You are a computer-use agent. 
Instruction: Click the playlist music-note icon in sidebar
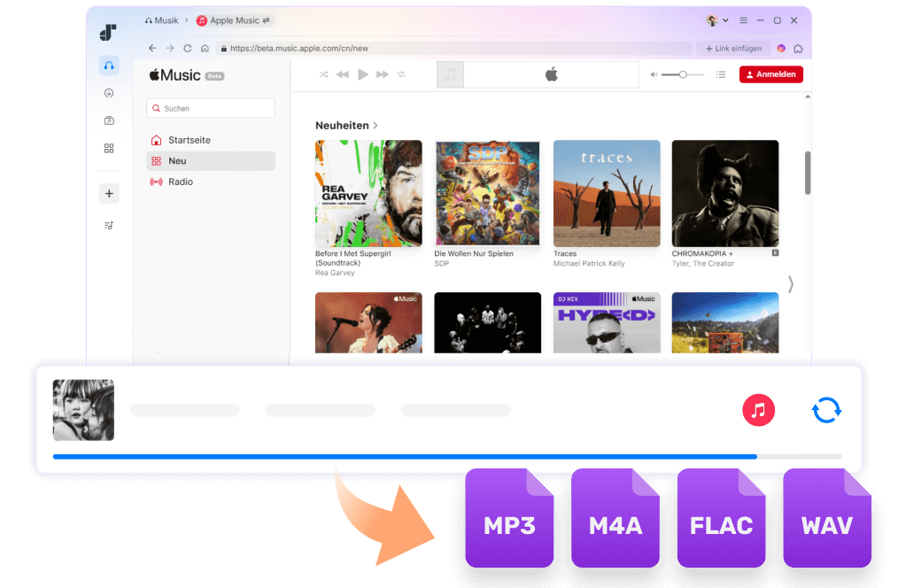(x=108, y=225)
